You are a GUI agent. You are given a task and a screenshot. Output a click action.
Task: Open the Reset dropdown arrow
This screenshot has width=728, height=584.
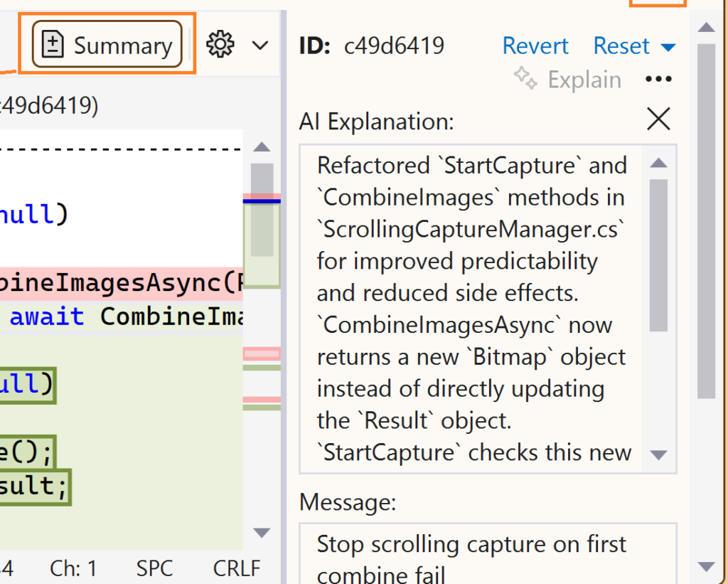click(668, 47)
